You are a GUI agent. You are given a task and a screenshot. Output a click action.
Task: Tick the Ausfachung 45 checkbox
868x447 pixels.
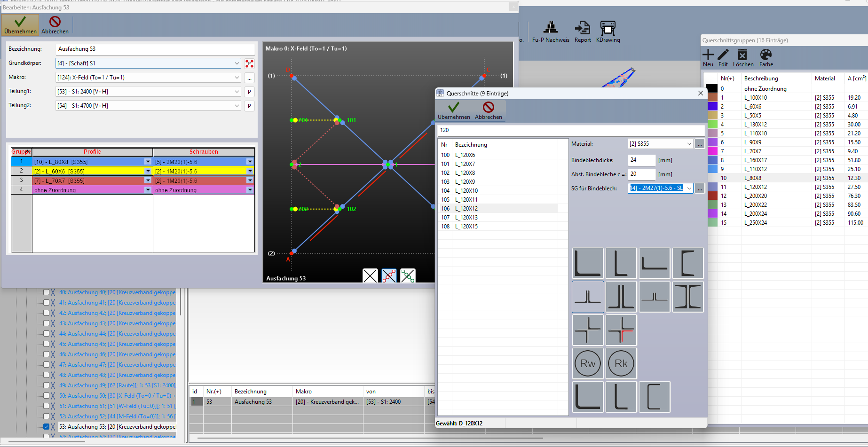click(46, 344)
